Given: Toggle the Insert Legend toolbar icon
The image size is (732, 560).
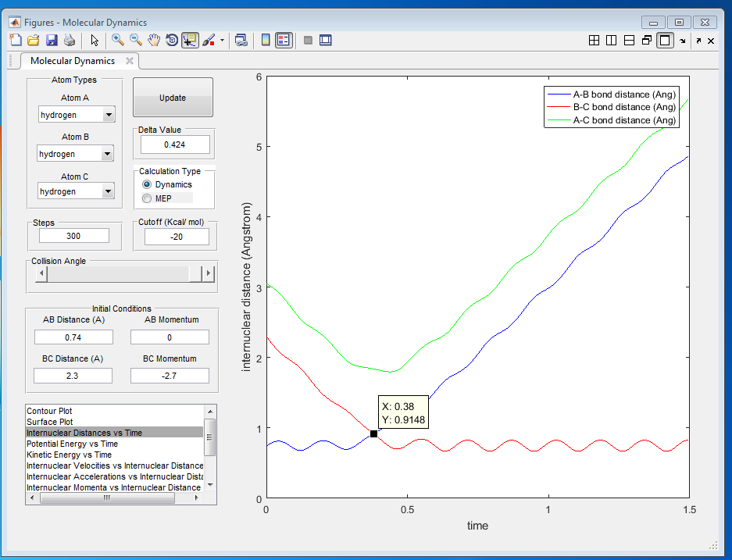Looking at the screenshot, I should [x=284, y=41].
